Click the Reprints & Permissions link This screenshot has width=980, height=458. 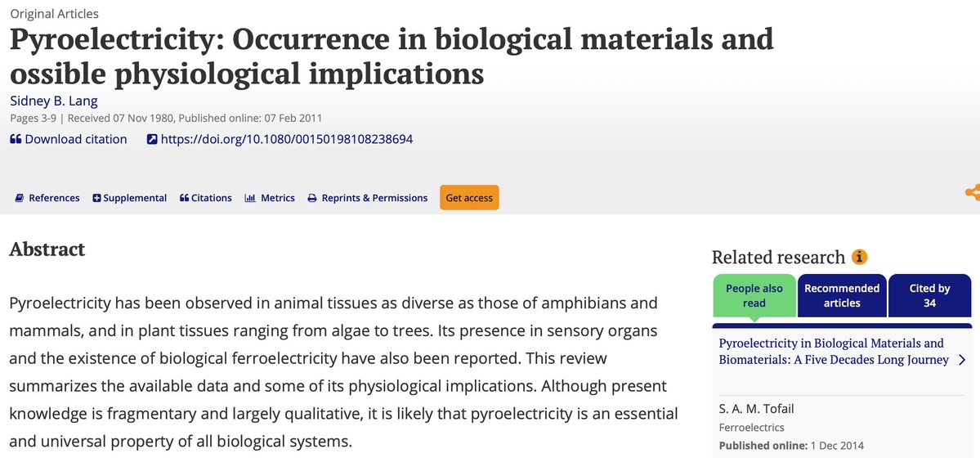click(x=374, y=198)
